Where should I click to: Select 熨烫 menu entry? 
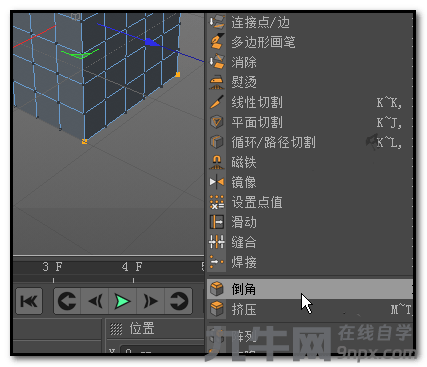[x=310, y=82]
